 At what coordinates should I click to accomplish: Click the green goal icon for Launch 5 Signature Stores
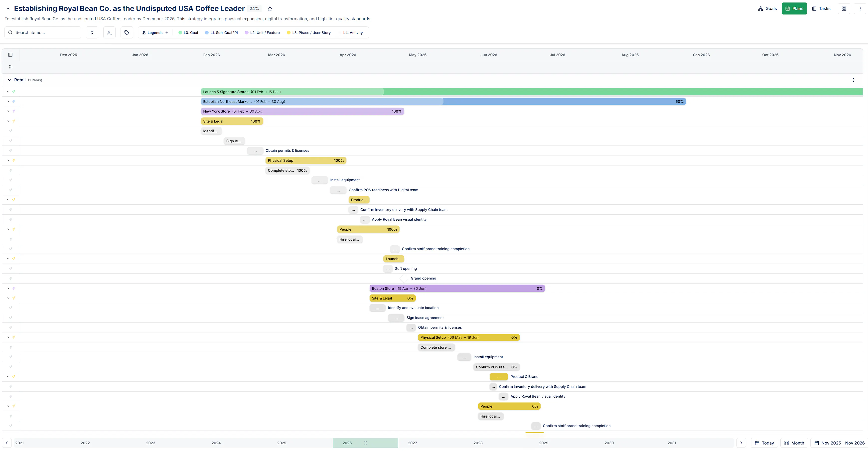pos(13,92)
